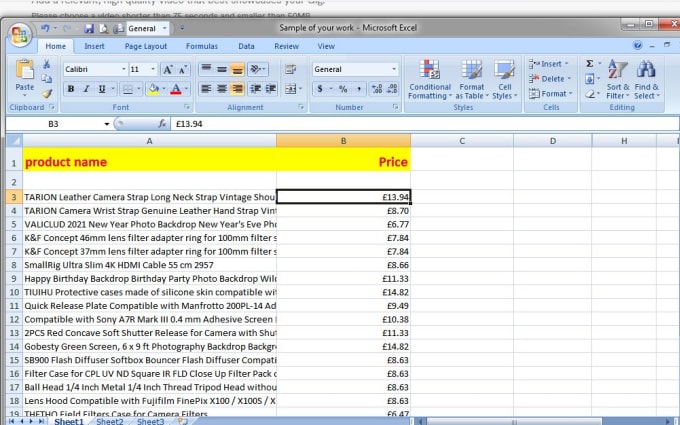Click the Insert Function fx button
The image size is (680, 425).
162,124
